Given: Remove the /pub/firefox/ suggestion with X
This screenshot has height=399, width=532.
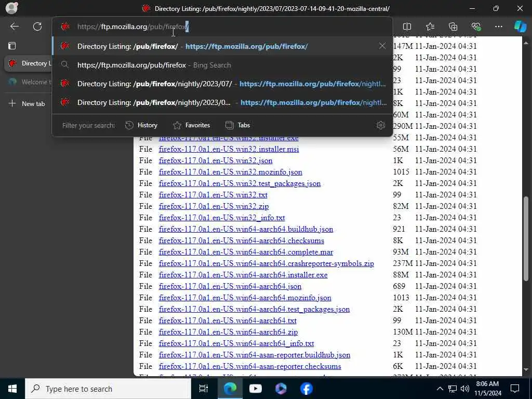Looking at the screenshot, I should coord(382,46).
